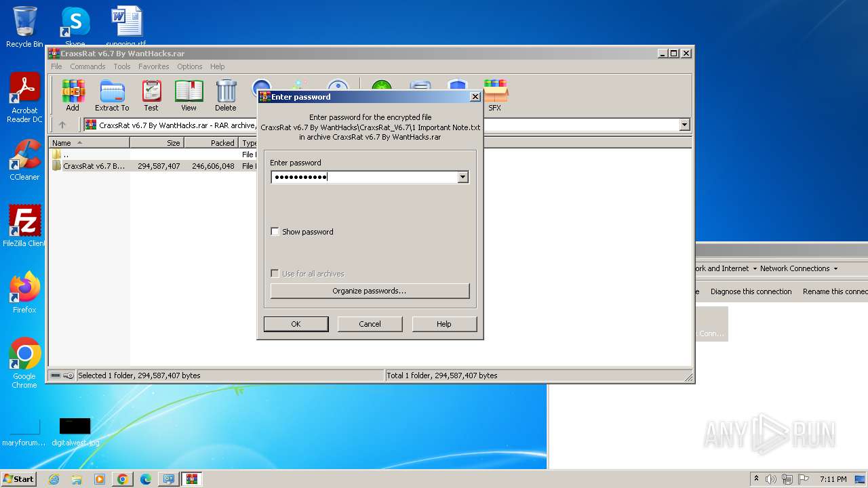The height and width of the screenshot is (488, 868).
Task: Show hidden system tray icons
Action: (x=756, y=479)
